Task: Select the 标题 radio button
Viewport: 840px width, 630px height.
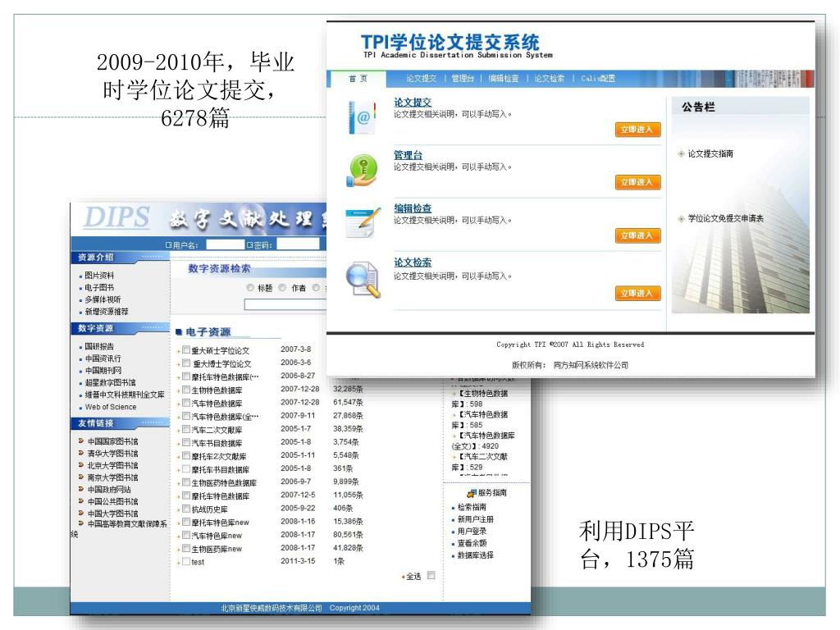Action: point(250,288)
